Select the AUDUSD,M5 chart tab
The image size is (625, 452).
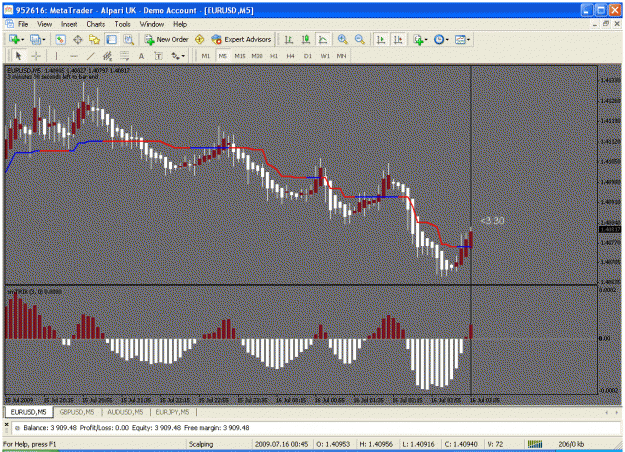pos(125,412)
